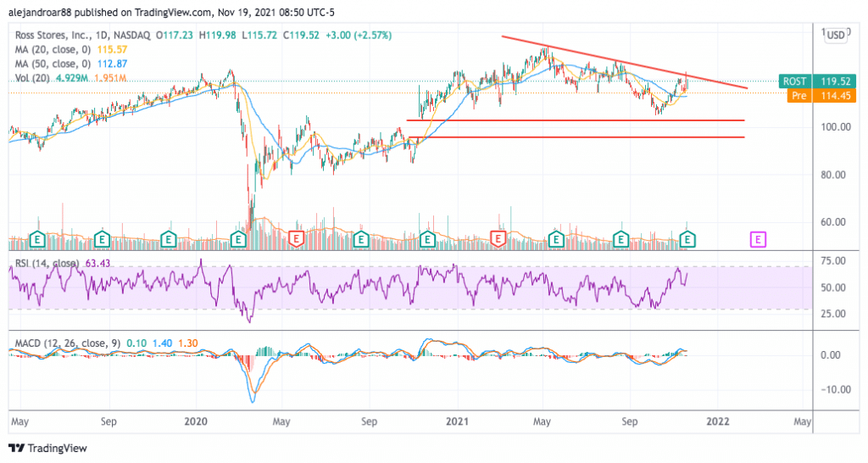The image size is (868, 463).
Task: Click the high value H119.98
Action: (x=218, y=35)
